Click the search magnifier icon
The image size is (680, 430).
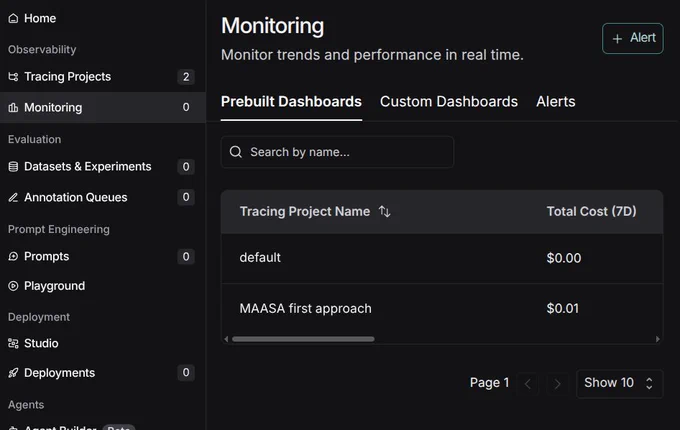(236, 152)
